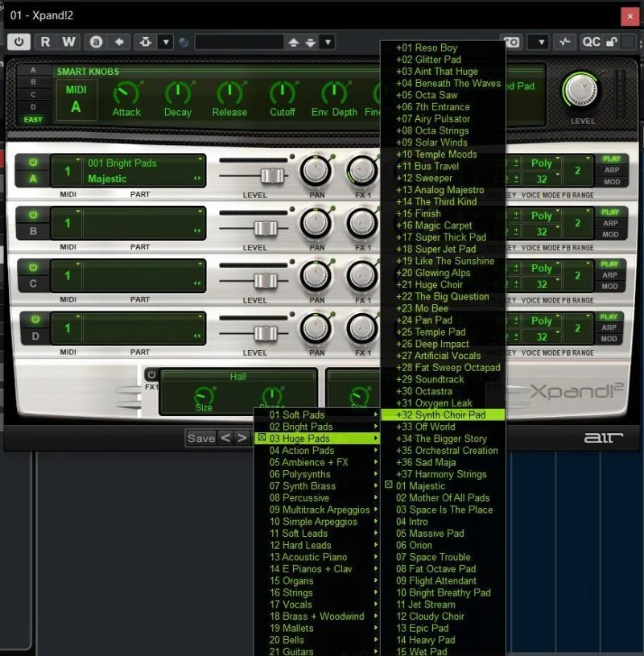This screenshot has width=644, height=656.
Task: Open Quick Controls QC button
Action: pos(592,42)
